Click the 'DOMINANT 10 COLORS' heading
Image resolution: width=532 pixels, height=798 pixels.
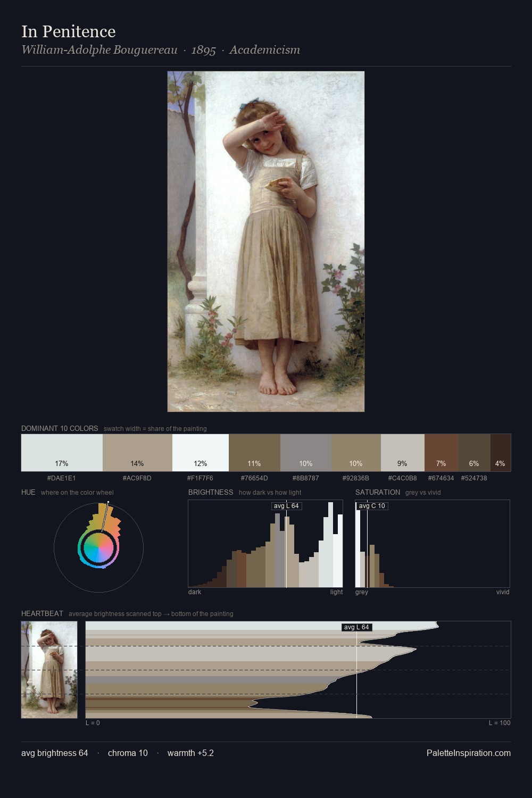[60, 428]
